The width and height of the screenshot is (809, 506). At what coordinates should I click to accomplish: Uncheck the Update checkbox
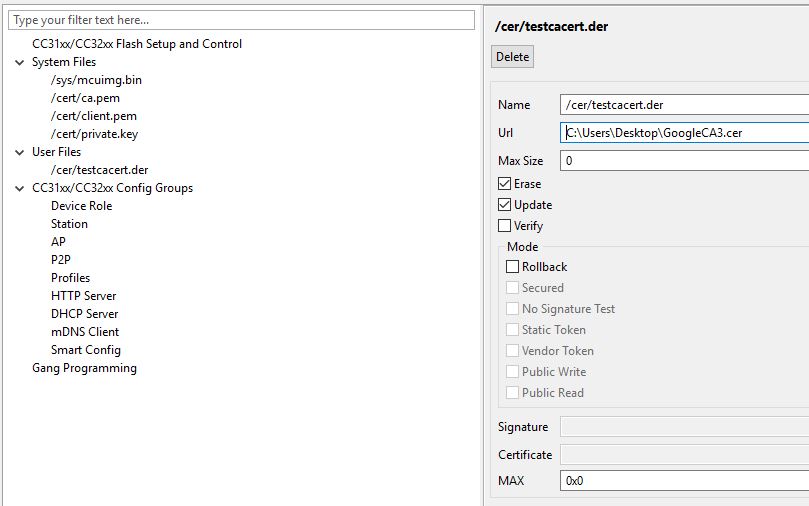pos(505,205)
